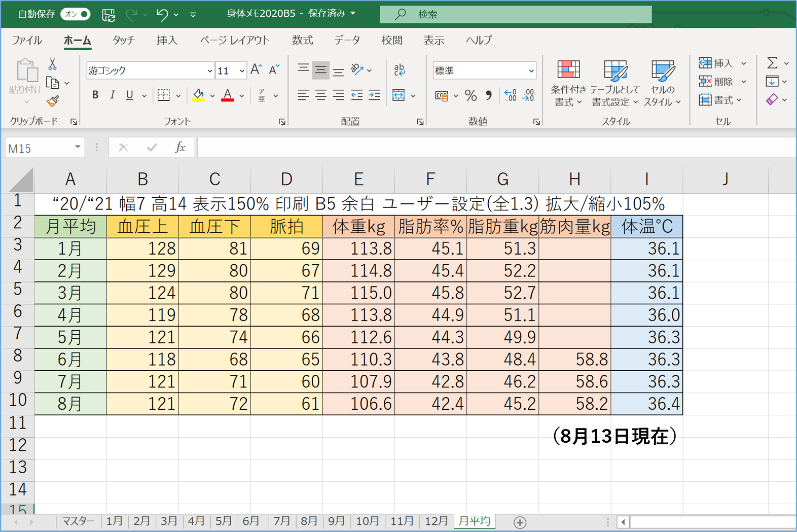Click the formula bar input
The width and height of the screenshot is (797, 532).
tap(496, 148)
